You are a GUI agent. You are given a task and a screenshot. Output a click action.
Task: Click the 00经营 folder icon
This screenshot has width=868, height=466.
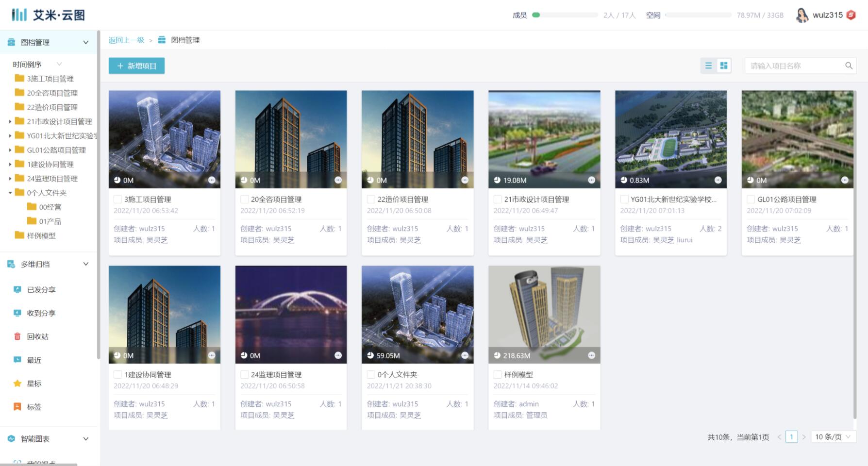pos(32,207)
